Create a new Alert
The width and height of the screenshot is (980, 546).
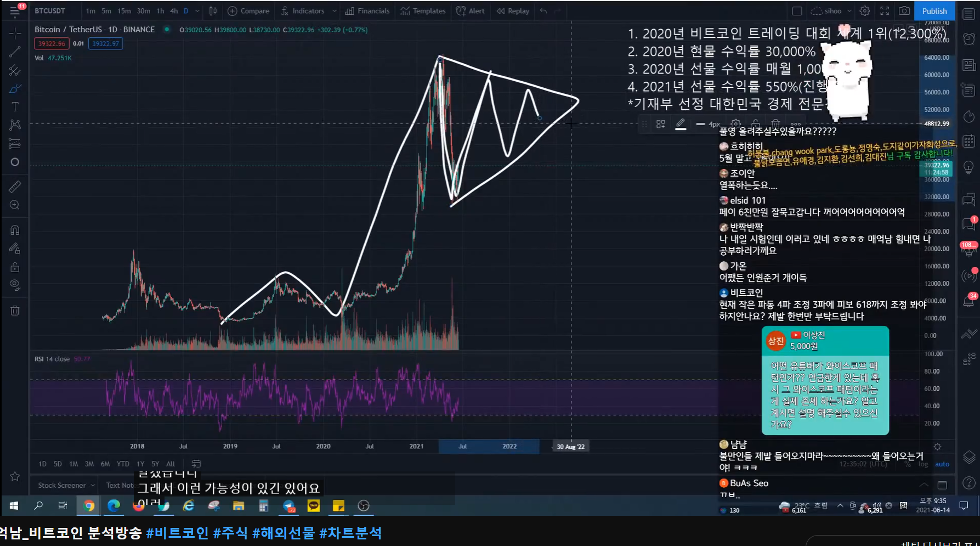tap(471, 11)
